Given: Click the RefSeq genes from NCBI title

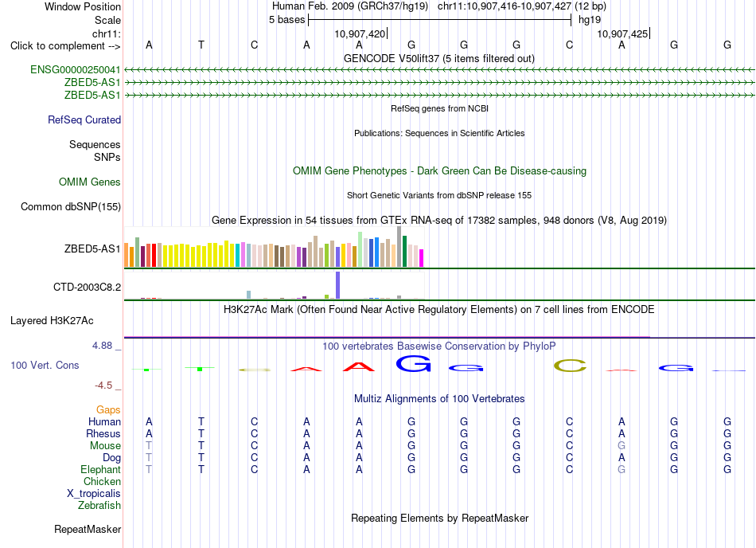Looking at the screenshot, I should pos(439,108).
